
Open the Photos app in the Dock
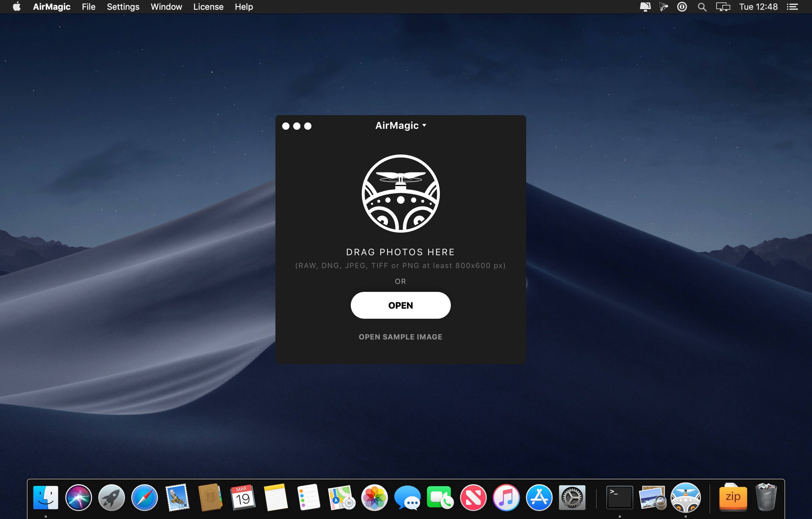point(374,497)
